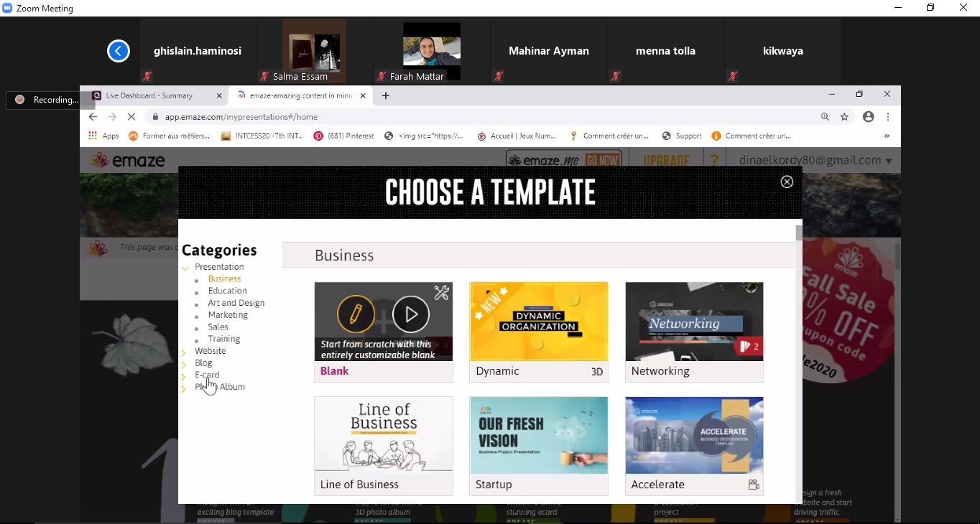Open the Chrome profile avatar icon
This screenshot has width=980, height=524.
(x=869, y=116)
